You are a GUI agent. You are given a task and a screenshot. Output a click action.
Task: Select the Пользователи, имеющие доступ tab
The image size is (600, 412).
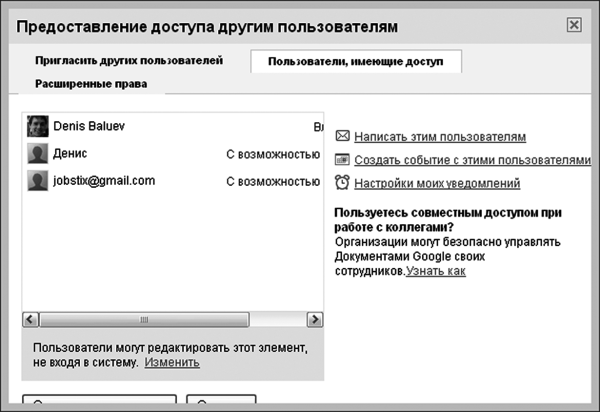[x=355, y=62]
